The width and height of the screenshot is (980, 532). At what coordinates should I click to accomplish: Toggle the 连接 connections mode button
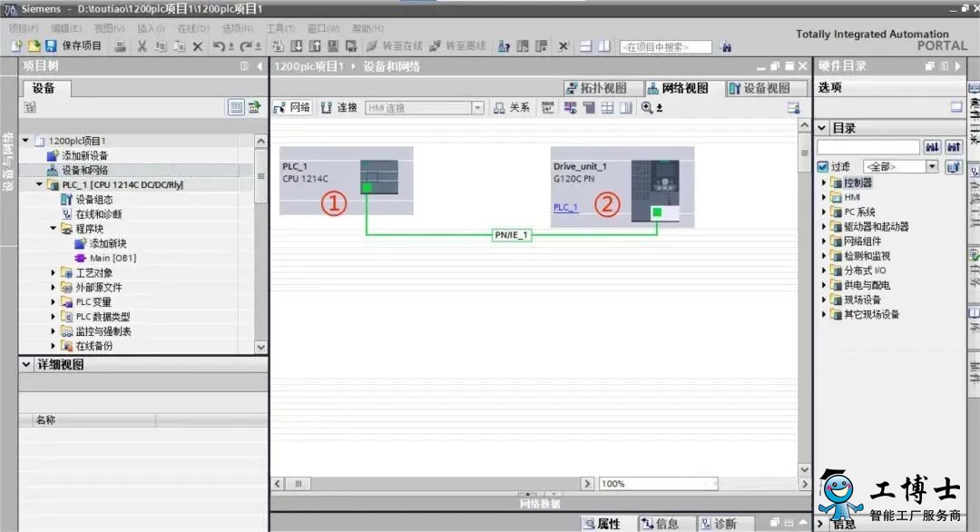point(339,107)
